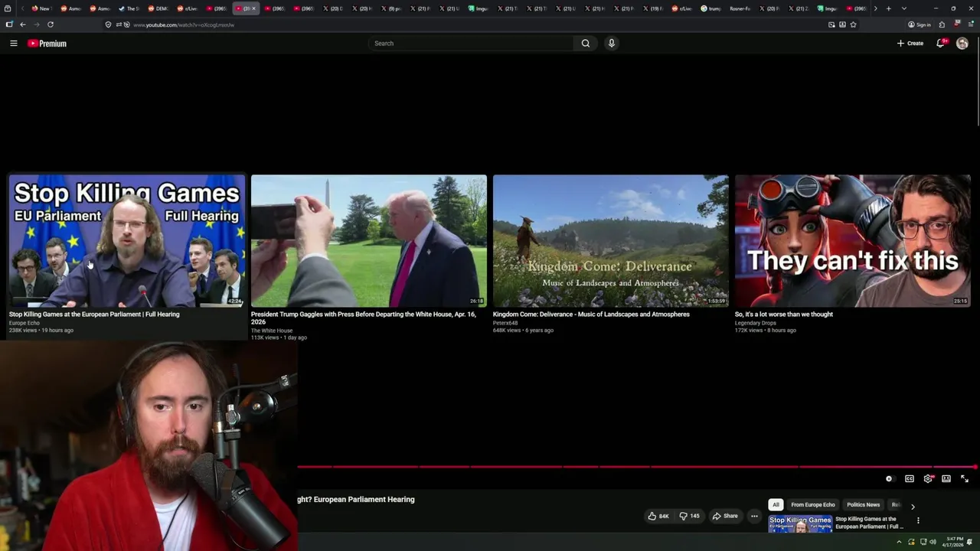Open the player settings gear

tap(928, 479)
